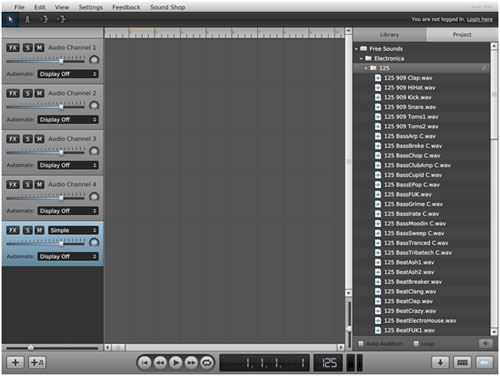The image size is (500, 376).
Task: Open the View menu
Action: tap(62, 7)
